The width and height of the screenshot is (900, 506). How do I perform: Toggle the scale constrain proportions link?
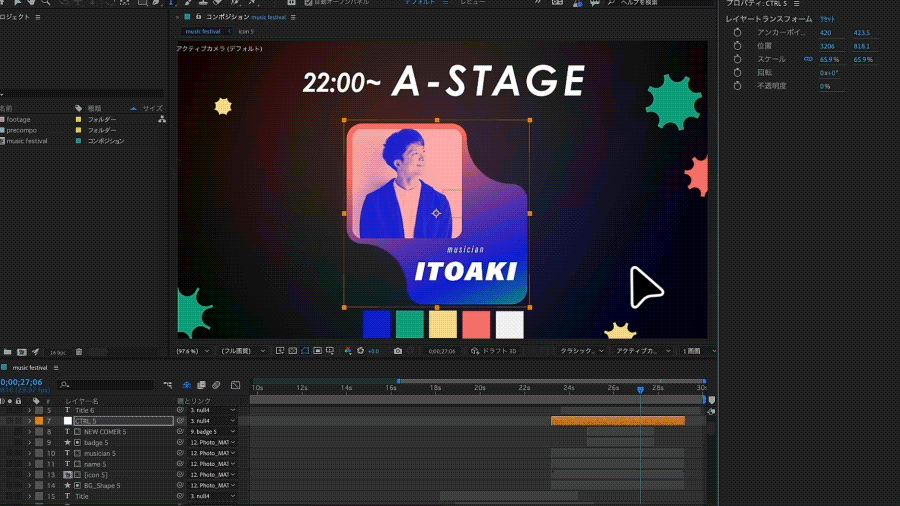[808, 59]
